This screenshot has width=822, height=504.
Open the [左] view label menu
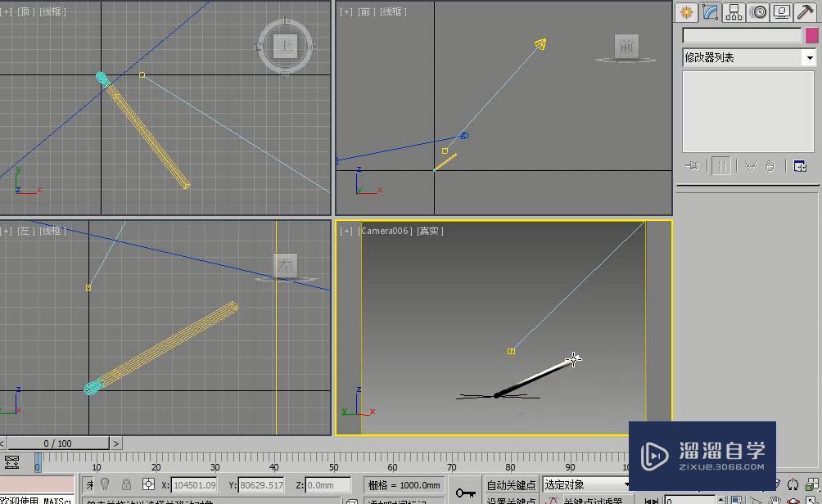click(x=25, y=231)
